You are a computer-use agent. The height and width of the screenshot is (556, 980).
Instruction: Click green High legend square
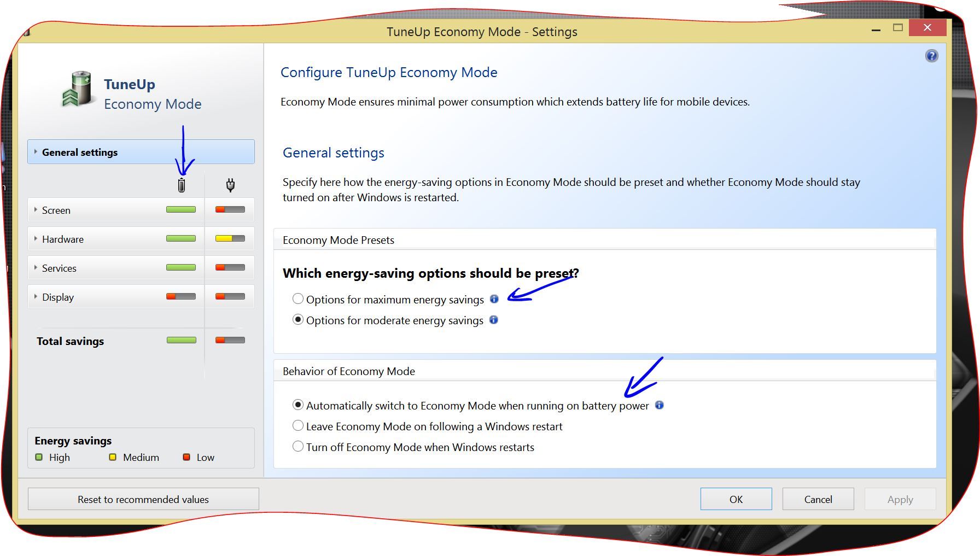pyautogui.click(x=39, y=457)
